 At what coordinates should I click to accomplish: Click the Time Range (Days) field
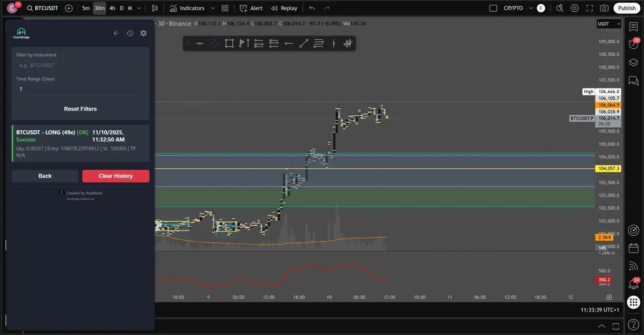coord(80,90)
